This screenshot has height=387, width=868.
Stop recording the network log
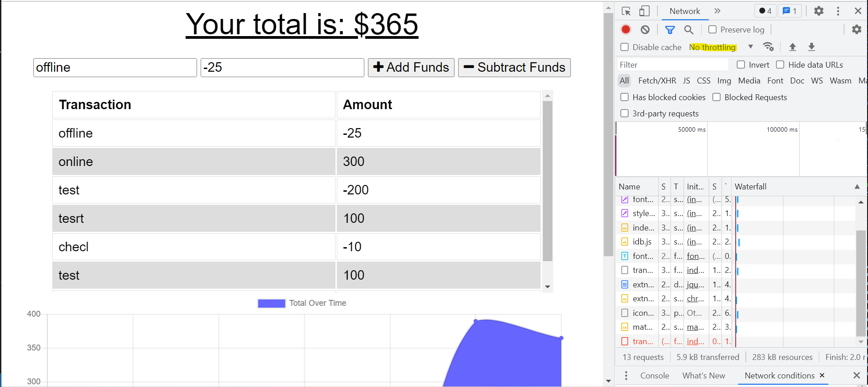point(626,29)
